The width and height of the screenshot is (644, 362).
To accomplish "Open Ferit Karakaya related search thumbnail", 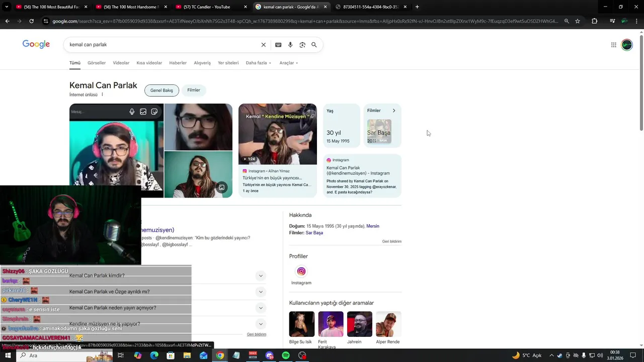I will [331, 324].
